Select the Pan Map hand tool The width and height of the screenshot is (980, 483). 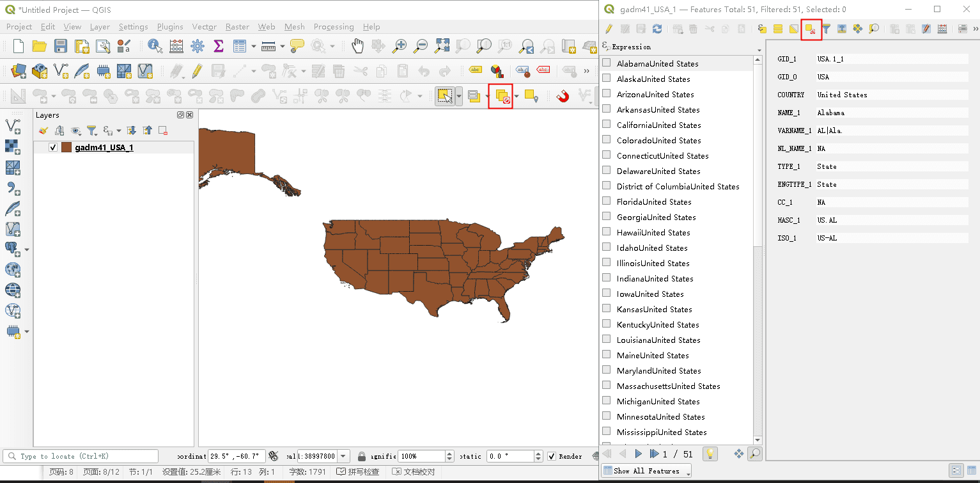(357, 45)
